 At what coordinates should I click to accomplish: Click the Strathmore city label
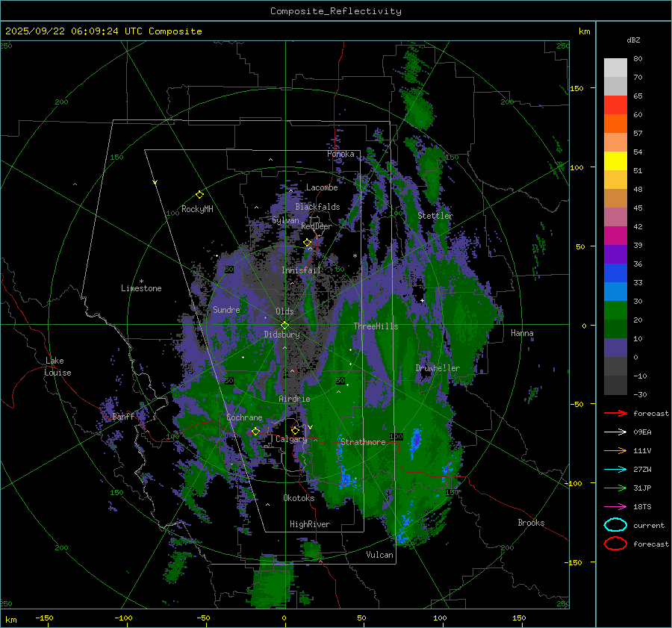pyautogui.click(x=363, y=442)
